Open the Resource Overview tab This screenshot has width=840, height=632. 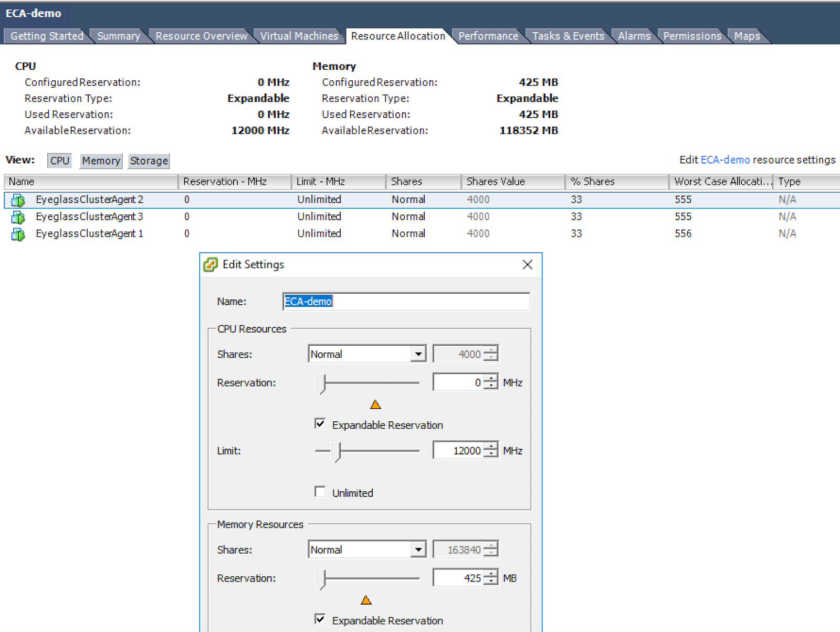[x=201, y=36]
